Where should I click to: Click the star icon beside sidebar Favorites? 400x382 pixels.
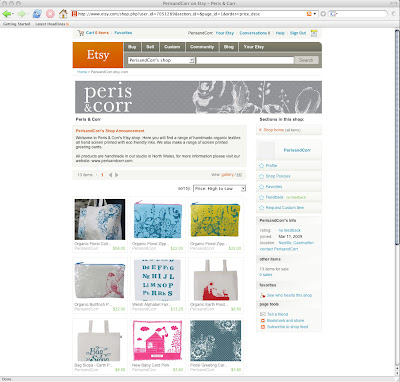pyautogui.click(x=262, y=187)
